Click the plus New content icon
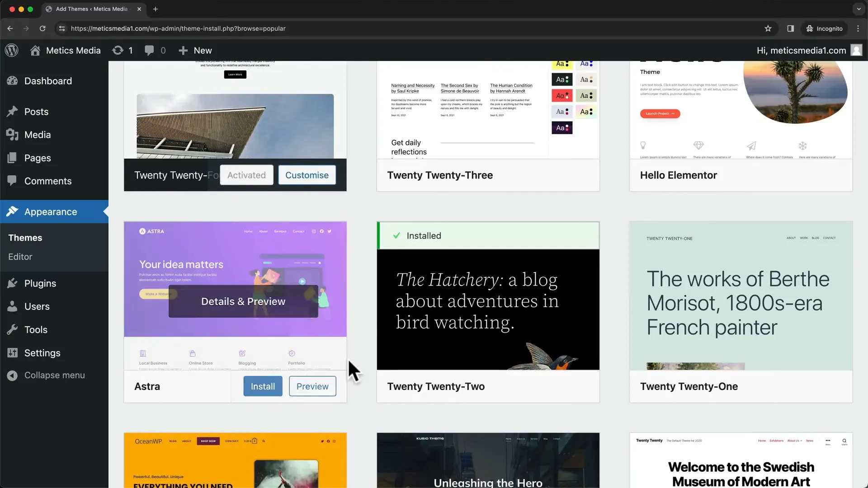This screenshot has width=868, height=488. pos(183,51)
